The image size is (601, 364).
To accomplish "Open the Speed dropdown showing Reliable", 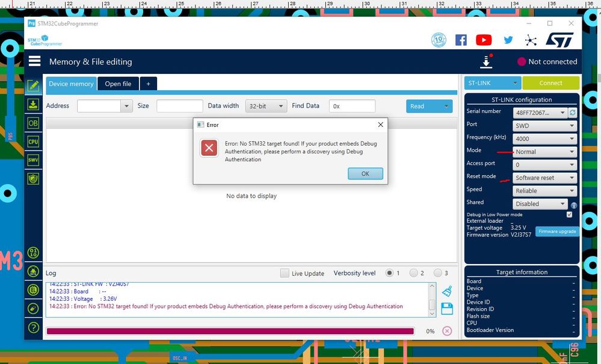I will click(544, 191).
